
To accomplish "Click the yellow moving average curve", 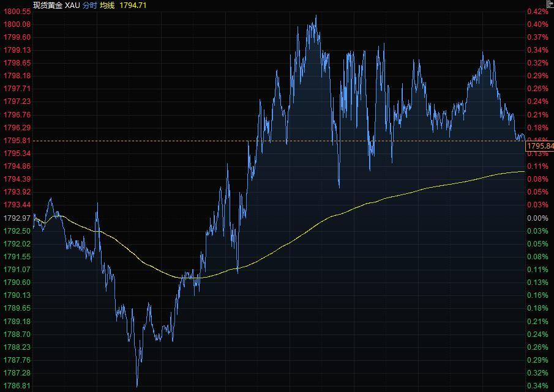I will tap(367, 202).
